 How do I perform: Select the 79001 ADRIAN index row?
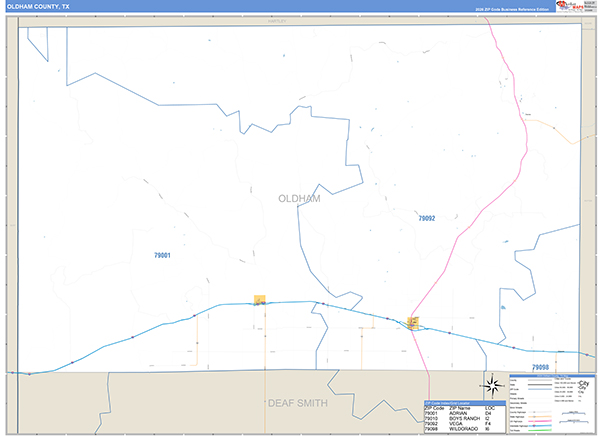(465, 413)
